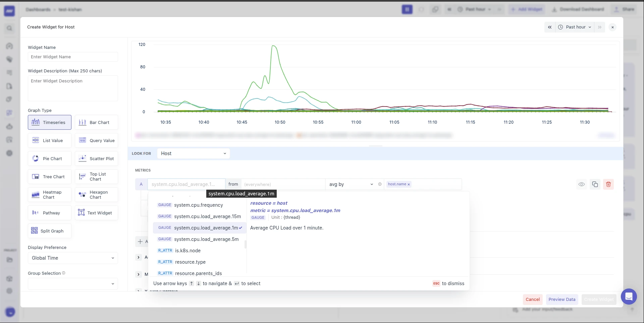Open the Past hour time range dropdown
644x323 pixels.
coord(575,27)
